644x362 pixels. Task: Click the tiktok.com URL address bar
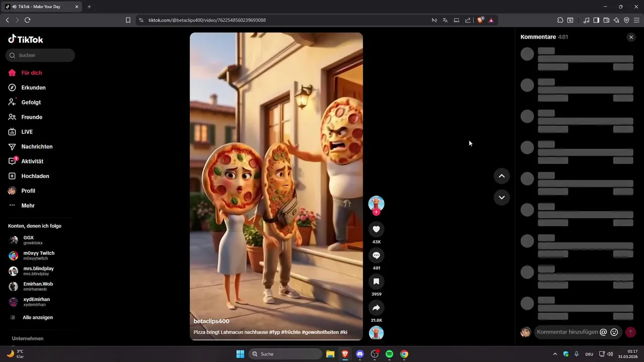(207, 20)
